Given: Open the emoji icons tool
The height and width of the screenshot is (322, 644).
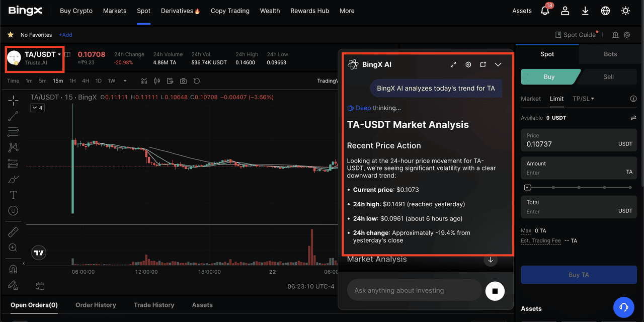Looking at the screenshot, I should tap(13, 211).
